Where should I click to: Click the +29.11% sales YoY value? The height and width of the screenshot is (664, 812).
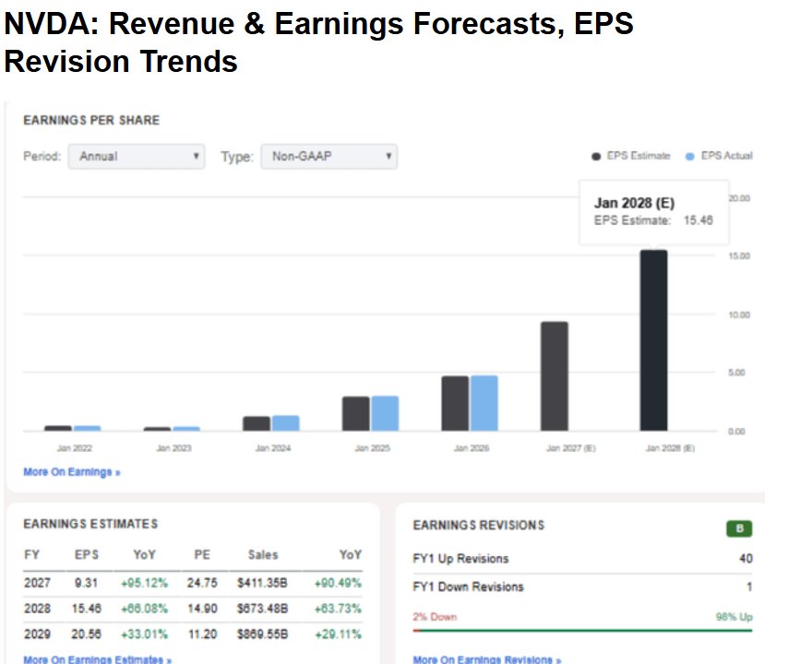click(338, 634)
